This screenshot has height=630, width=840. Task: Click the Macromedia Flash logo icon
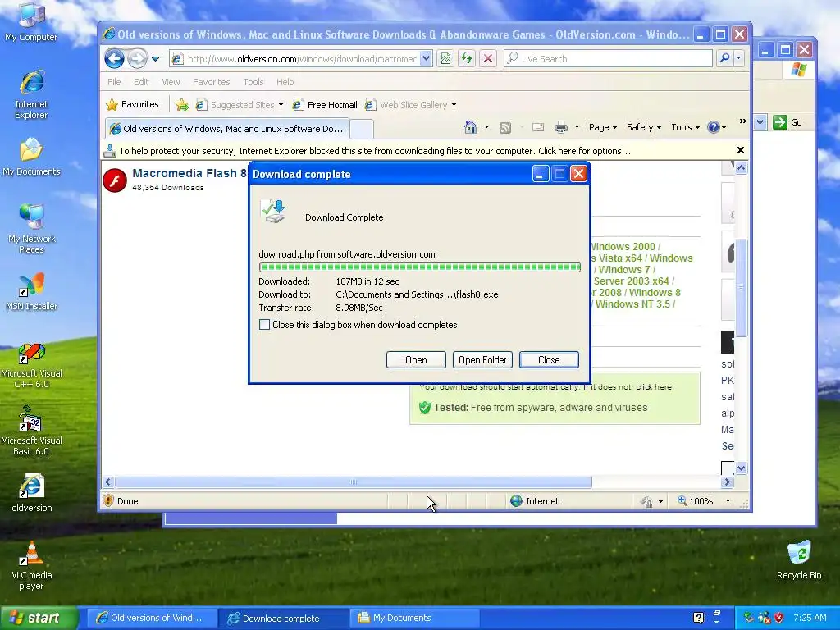pyautogui.click(x=115, y=180)
